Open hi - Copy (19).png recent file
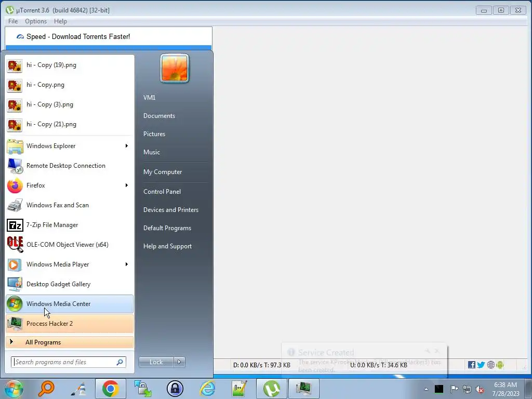Screen dimensions: 532x399 pos(70,65)
